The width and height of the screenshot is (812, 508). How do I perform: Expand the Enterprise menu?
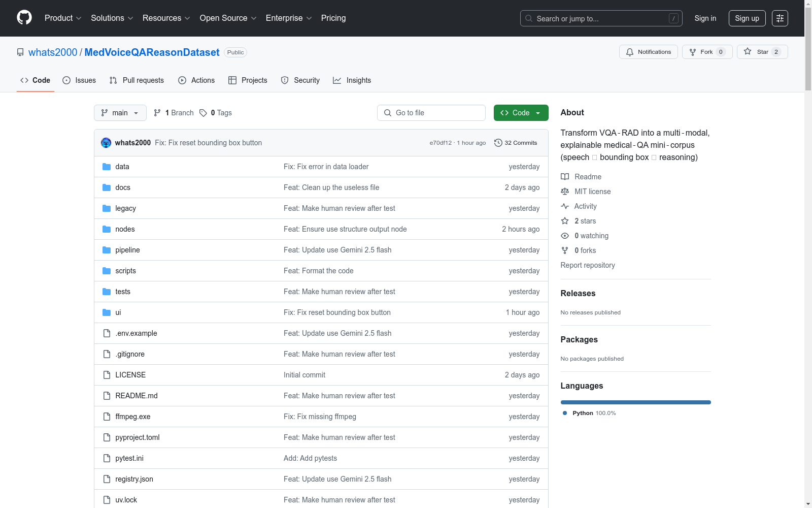[x=289, y=18]
